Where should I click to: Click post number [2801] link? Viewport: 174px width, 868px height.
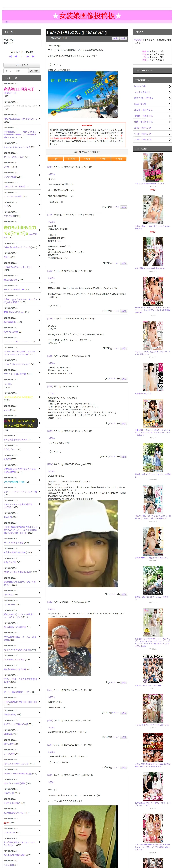click(50, 167)
